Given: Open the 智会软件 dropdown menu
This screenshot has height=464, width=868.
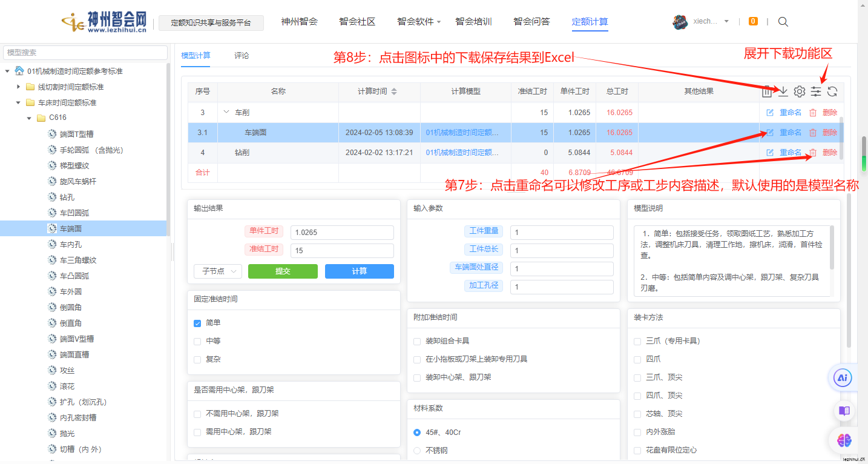Looking at the screenshot, I should pos(419,22).
